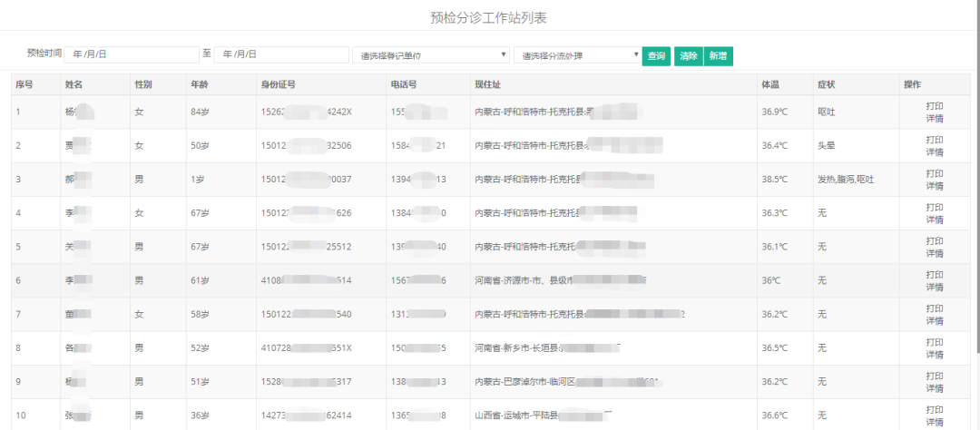Image resolution: width=980 pixels, height=430 pixels.
Task: Click the page title 预检分诊工作站列表
Action: click(x=489, y=17)
